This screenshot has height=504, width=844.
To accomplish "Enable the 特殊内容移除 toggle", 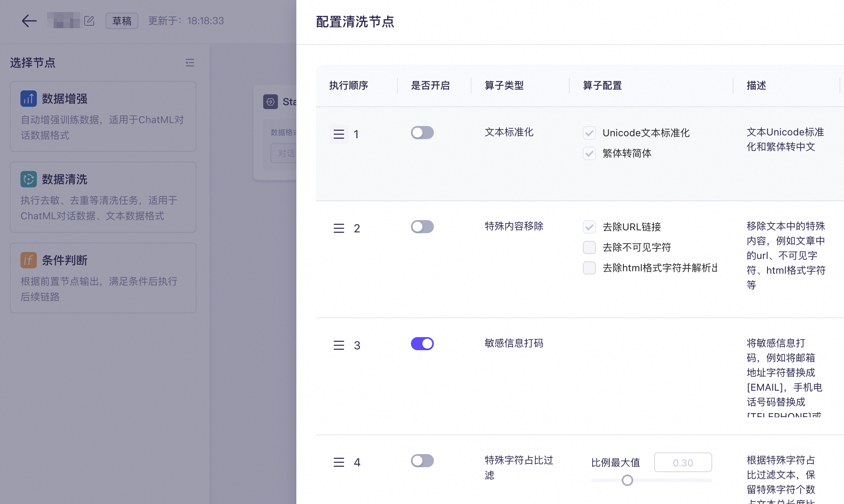I will click(x=422, y=227).
